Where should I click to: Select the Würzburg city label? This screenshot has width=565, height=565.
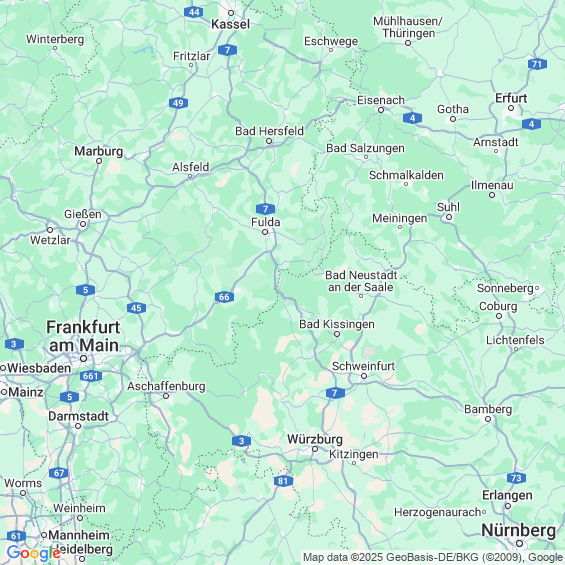point(315,439)
